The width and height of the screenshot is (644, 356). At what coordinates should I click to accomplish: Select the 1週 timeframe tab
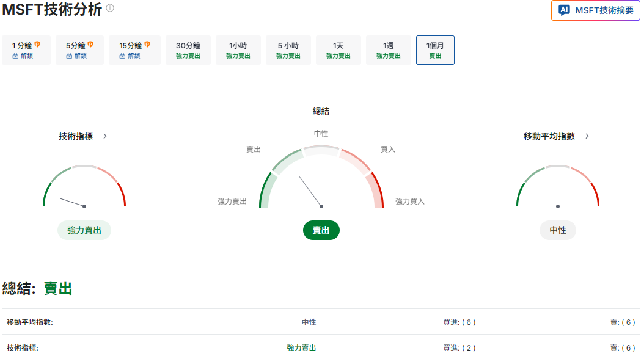click(x=388, y=49)
